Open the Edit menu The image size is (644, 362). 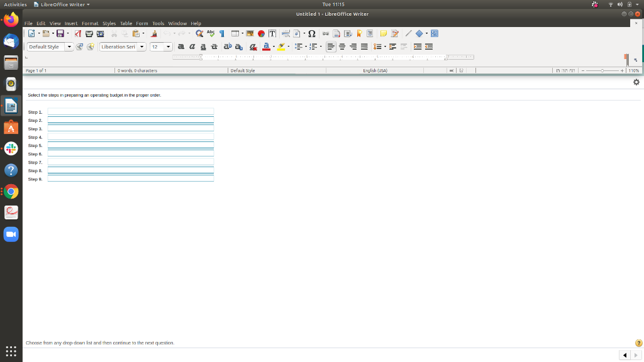41,23
